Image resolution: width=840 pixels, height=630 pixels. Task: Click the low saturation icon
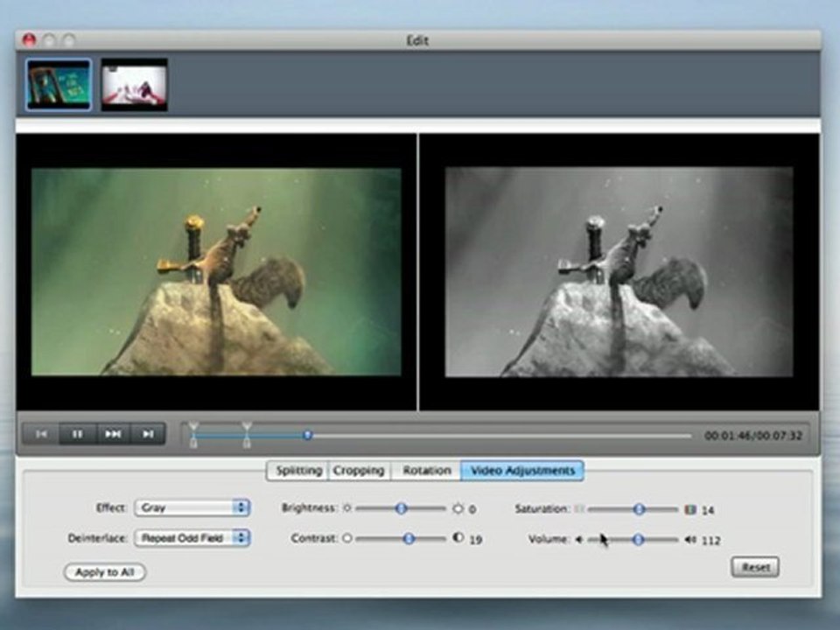[x=579, y=509]
